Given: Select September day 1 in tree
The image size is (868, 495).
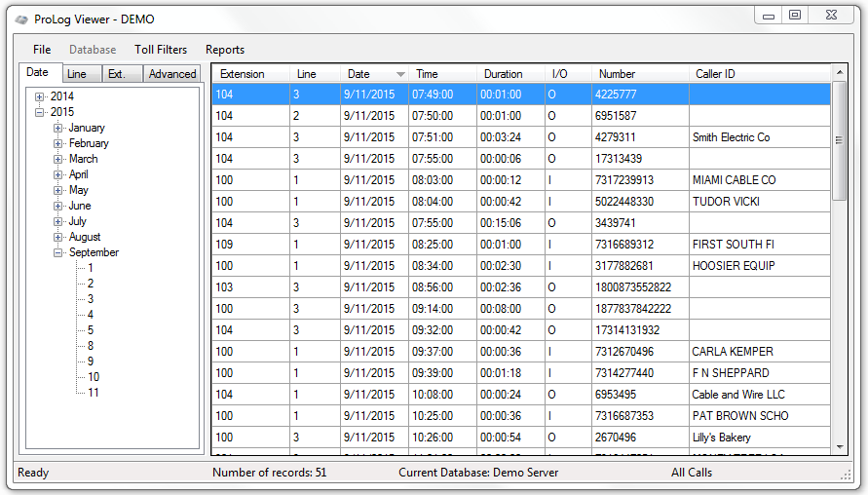Looking at the screenshot, I should (x=91, y=268).
